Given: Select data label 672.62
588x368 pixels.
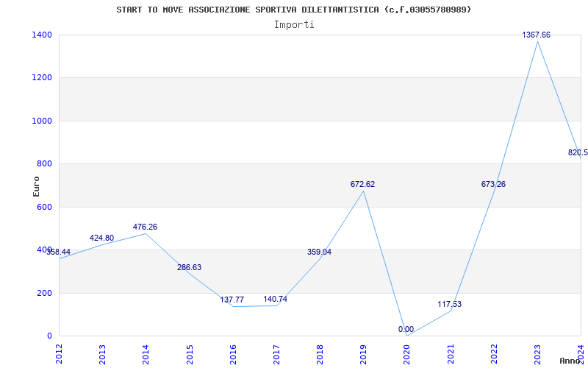Looking at the screenshot, I should coord(362,185).
